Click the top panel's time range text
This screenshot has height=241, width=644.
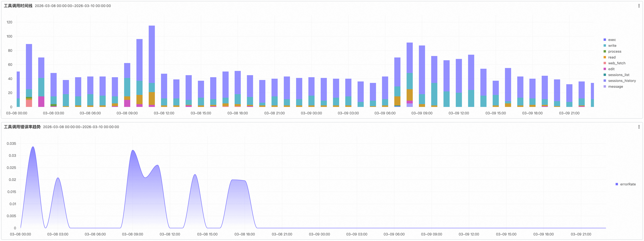(73, 6)
